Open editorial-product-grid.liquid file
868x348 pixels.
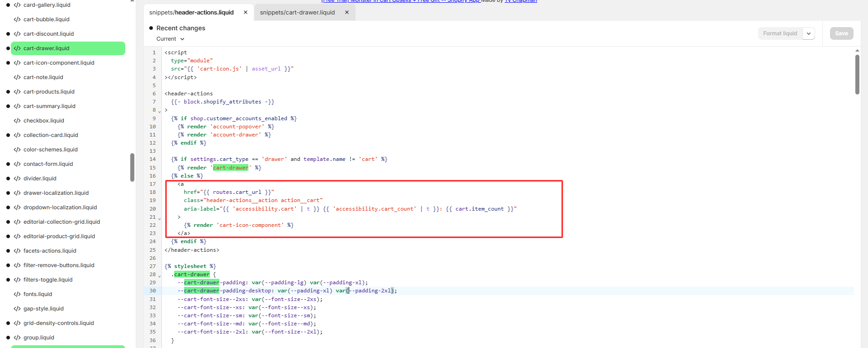click(59, 236)
